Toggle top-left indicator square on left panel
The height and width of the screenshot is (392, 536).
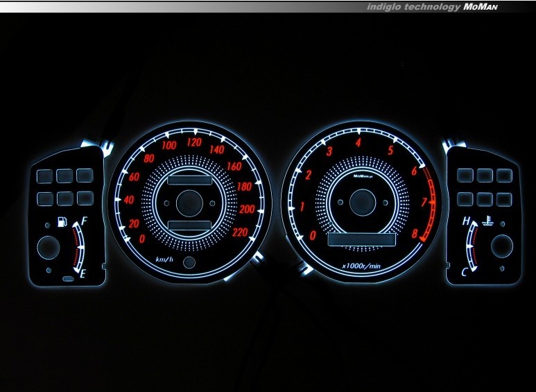click(46, 176)
